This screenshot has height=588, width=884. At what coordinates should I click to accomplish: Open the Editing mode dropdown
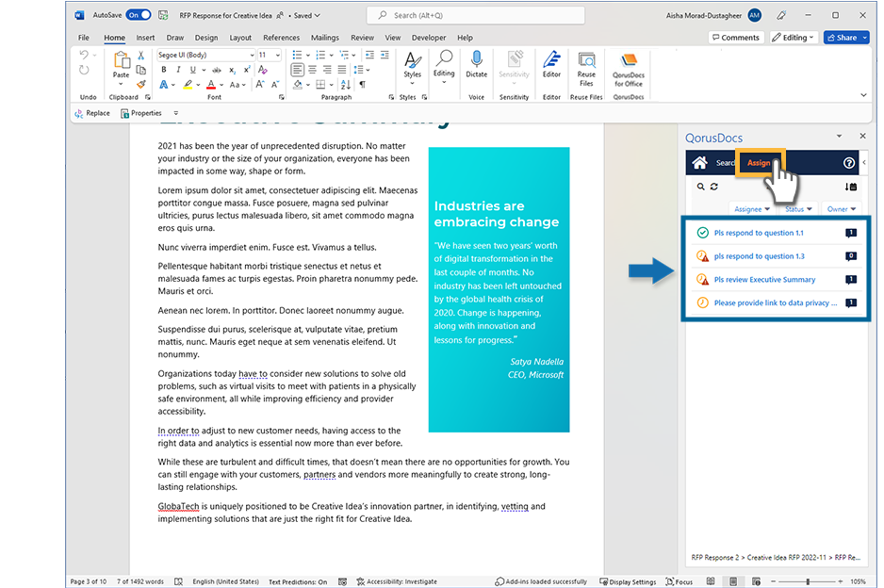pos(794,37)
